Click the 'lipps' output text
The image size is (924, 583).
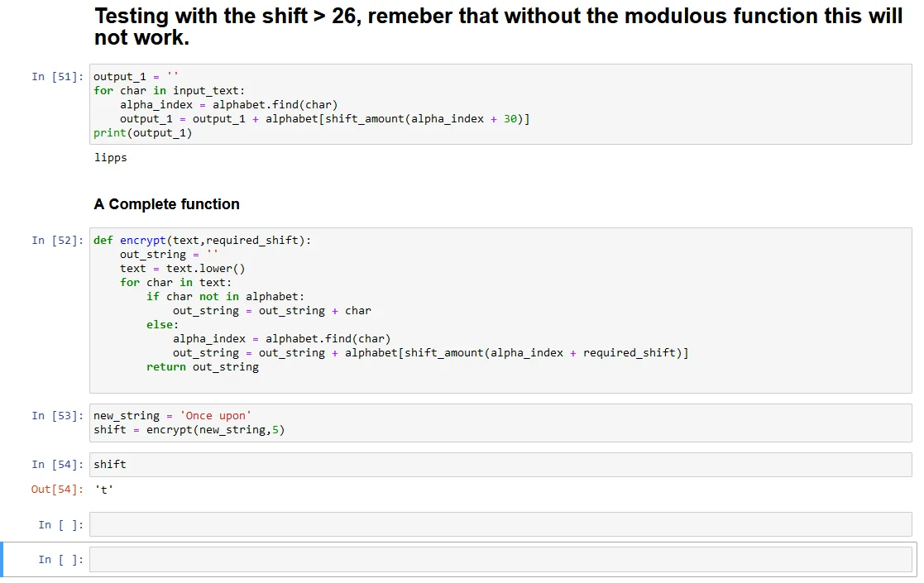point(111,157)
